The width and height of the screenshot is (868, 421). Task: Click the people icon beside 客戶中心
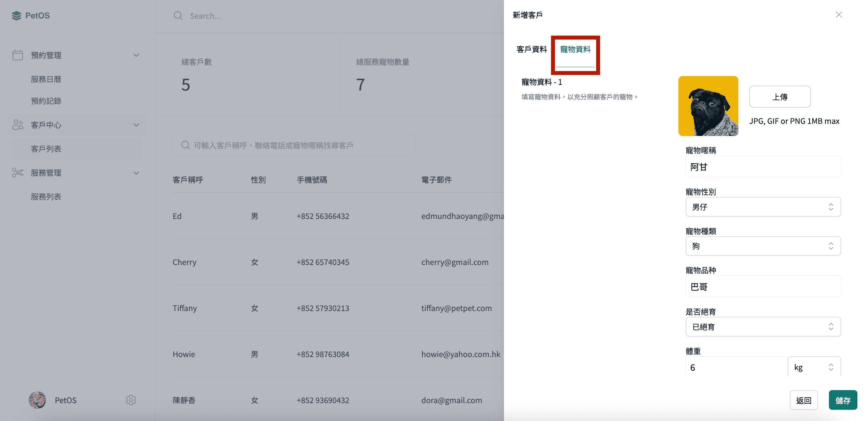(x=18, y=125)
